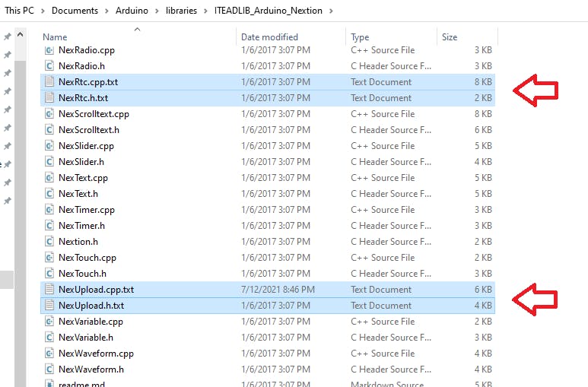Click the navigation pane scrollbar track

(x=21, y=225)
